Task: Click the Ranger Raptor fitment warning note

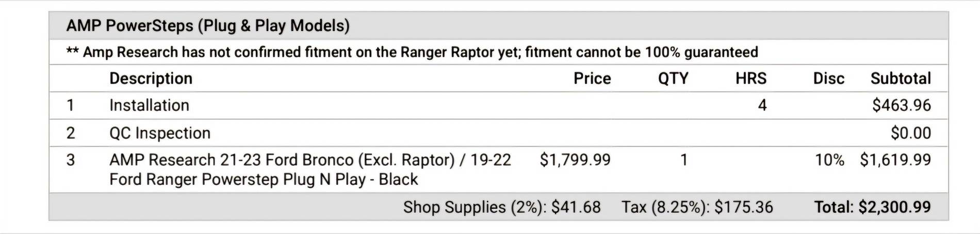Action: [412, 52]
